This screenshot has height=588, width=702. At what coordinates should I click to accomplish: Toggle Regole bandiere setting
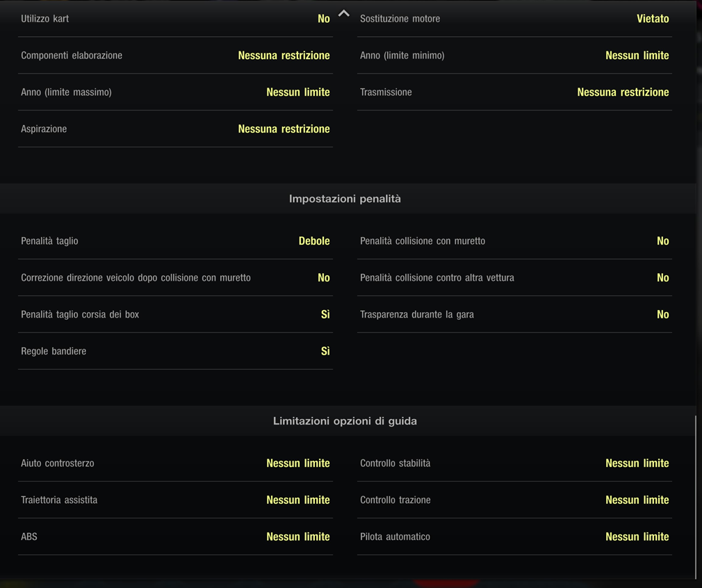pyautogui.click(x=325, y=352)
